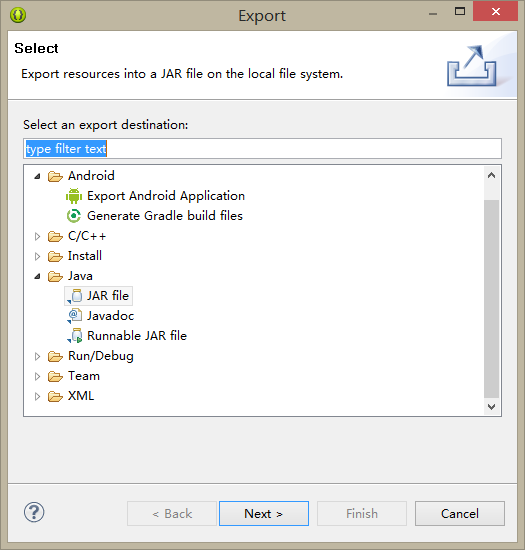Expand the XML tree node

37,396
